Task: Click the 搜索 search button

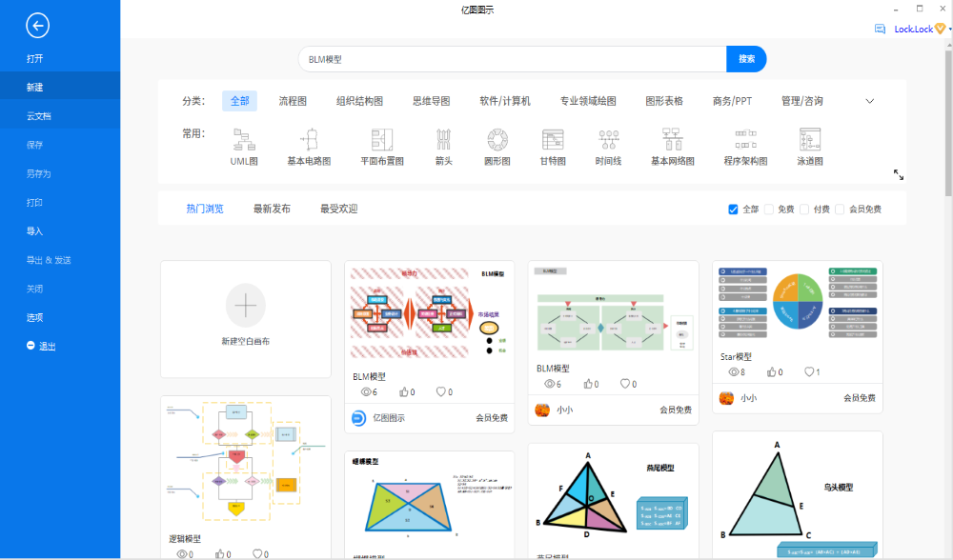Action: (x=746, y=59)
